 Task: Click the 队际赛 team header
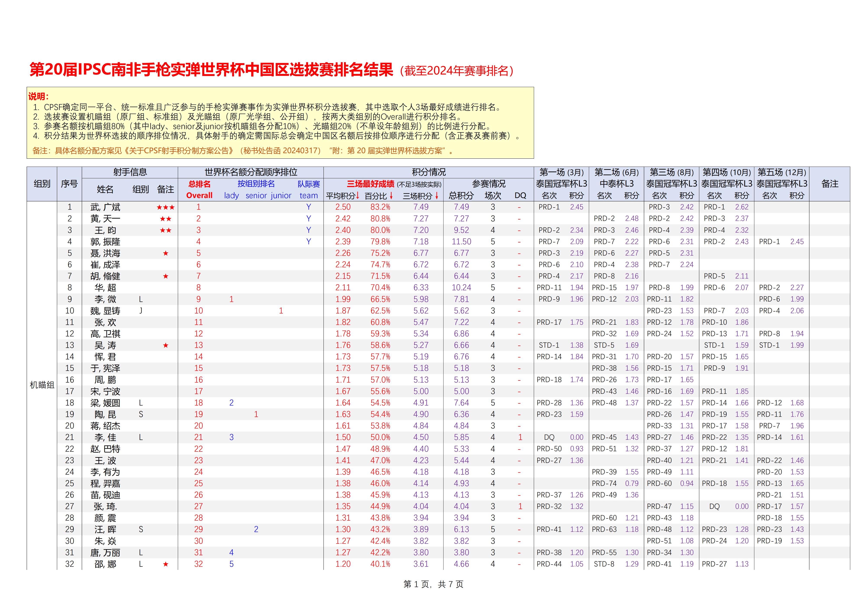coord(309,190)
